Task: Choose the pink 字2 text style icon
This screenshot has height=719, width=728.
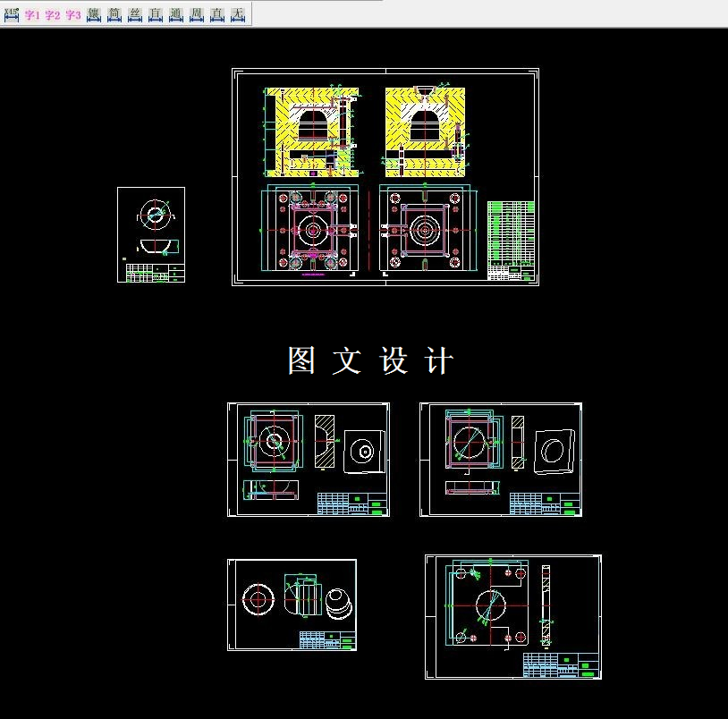Action: point(53,15)
